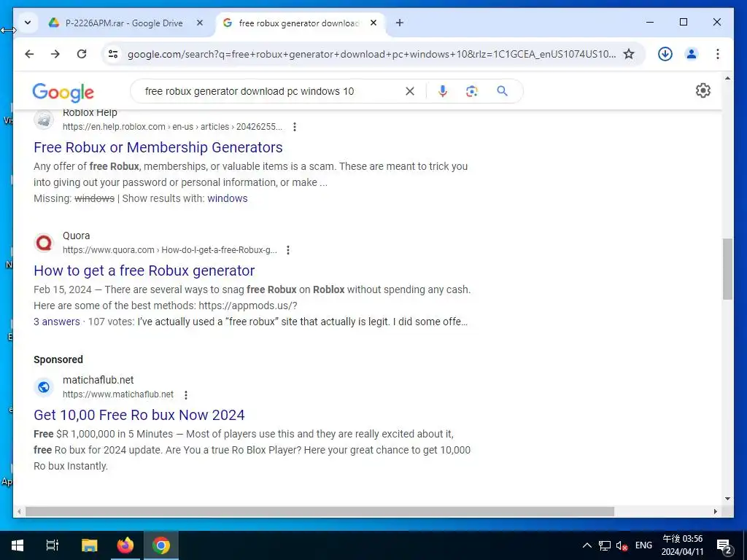Open Task View on taskbar

tap(53, 545)
